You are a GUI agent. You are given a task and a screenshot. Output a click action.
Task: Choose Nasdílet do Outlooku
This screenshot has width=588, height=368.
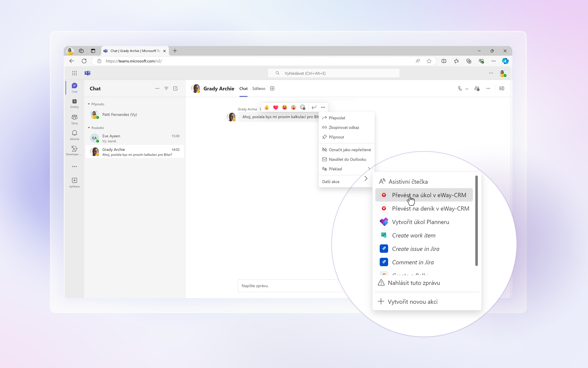coord(346,159)
